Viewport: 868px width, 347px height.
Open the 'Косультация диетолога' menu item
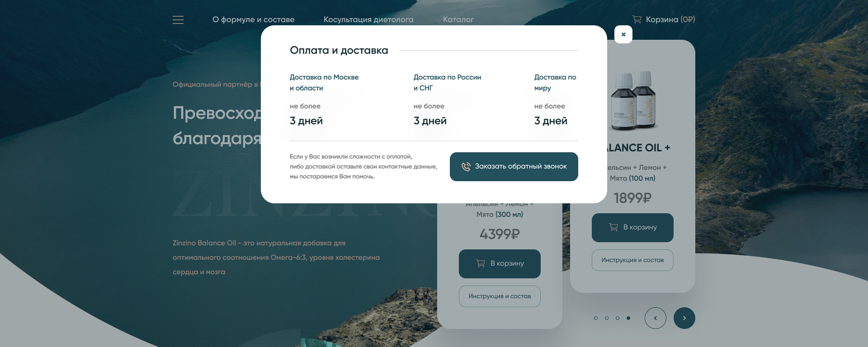[368, 19]
